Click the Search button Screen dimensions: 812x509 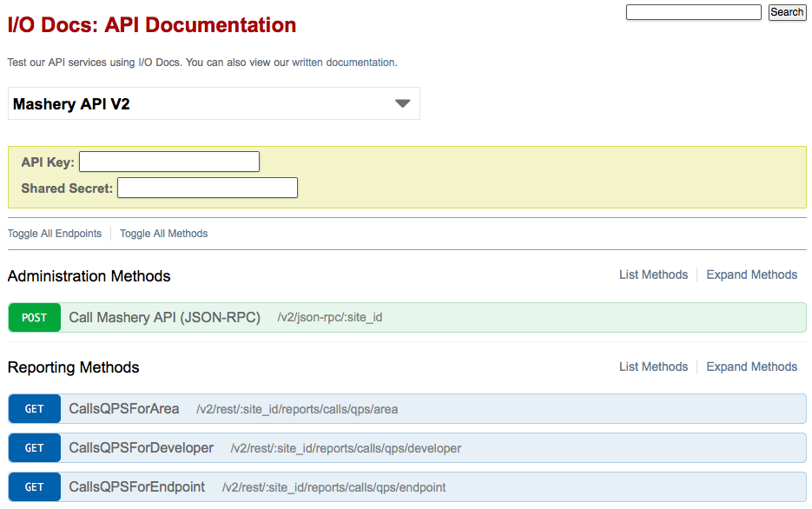787,12
